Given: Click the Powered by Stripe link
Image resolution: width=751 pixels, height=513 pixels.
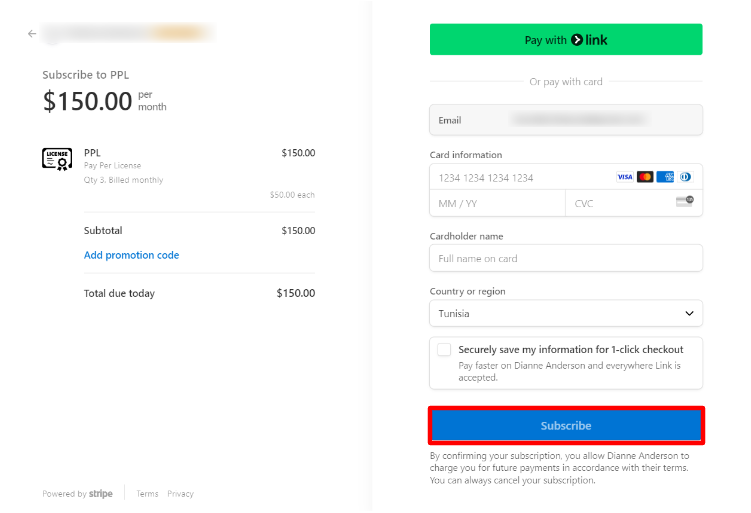Looking at the screenshot, I should (77, 494).
